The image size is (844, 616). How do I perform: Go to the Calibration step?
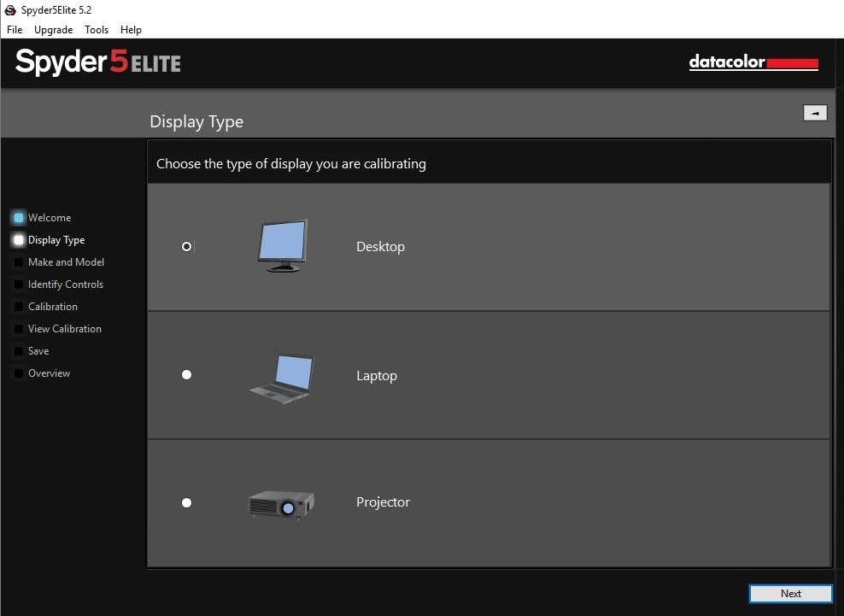click(x=53, y=307)
